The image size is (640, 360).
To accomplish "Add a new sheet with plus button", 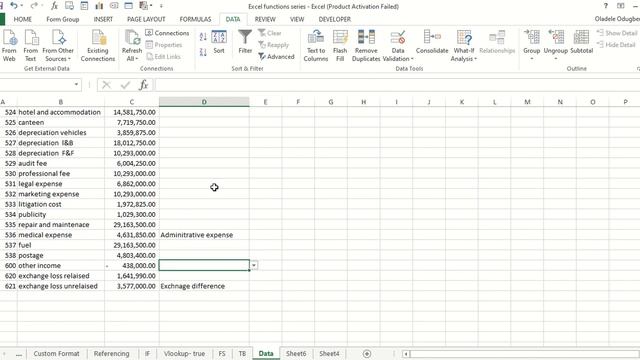I will click(x=367, y=354).
